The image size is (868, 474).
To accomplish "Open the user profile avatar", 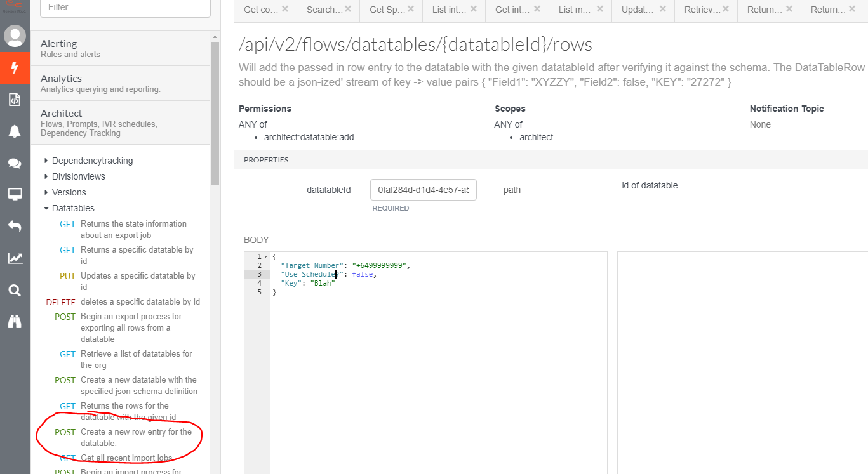I will 15,36.
